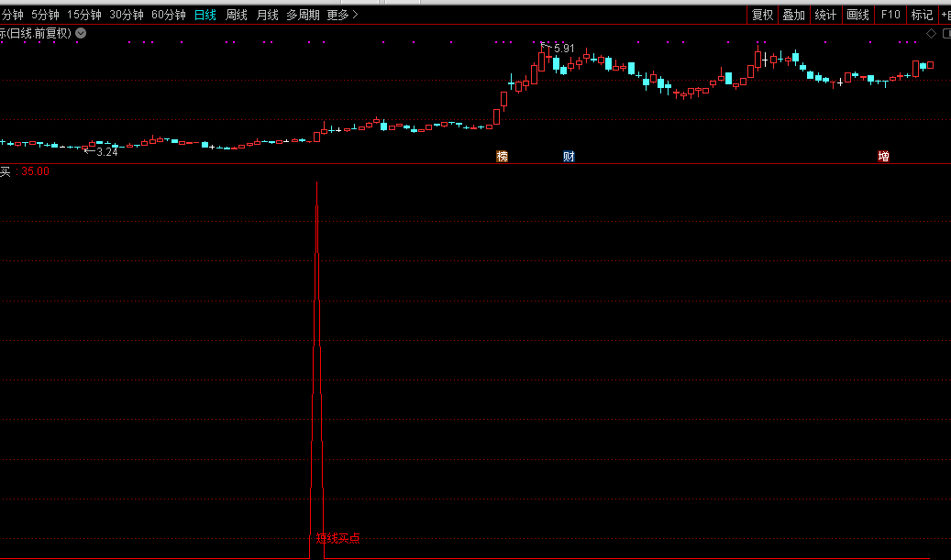Viewport: 951px width, 560px height.
Task: Switch to the 周线 weekly tab
Action: [x=237, y=15]
